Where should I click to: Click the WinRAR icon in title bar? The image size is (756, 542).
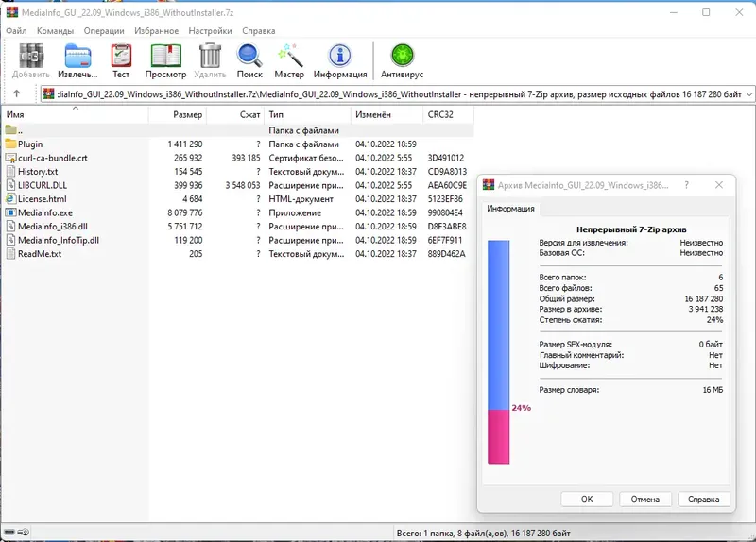point(11,12)
